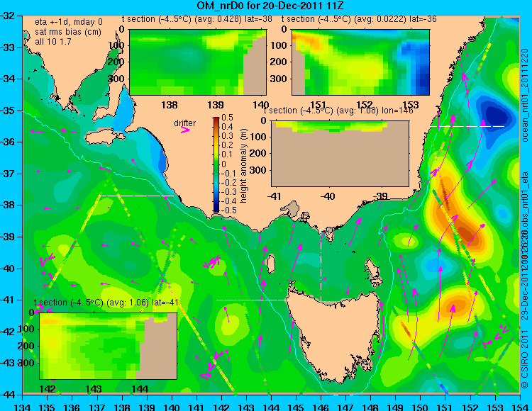The height and width of the screenshot is (411, 532).
Task: Click the 143 label under the lat=-41 inset
Action: coord(94,388)
